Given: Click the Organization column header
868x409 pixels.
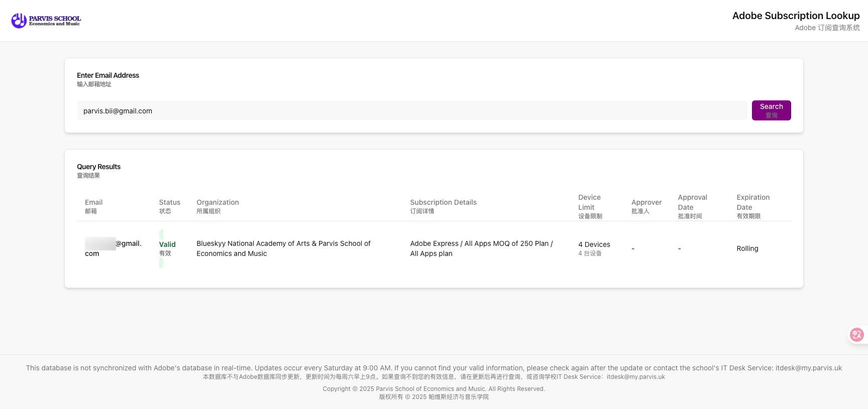Looking at the screenshot, I should [x=218, y=206].
